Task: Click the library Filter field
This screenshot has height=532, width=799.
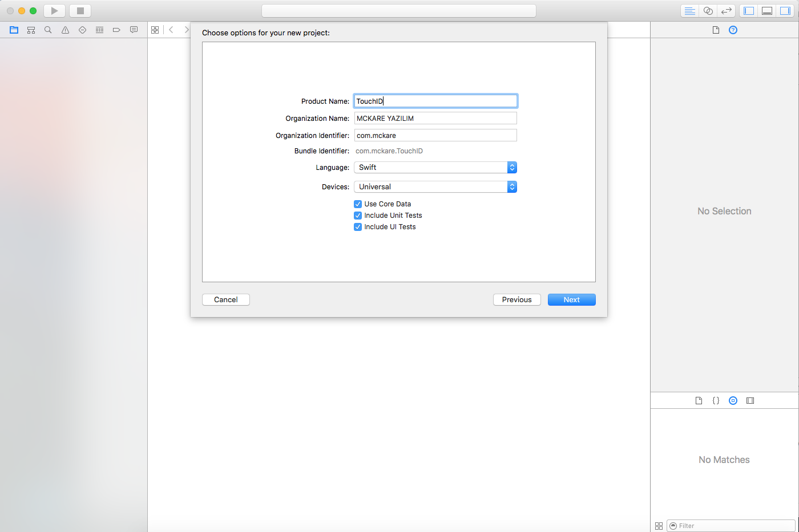Action: [731, 526]
